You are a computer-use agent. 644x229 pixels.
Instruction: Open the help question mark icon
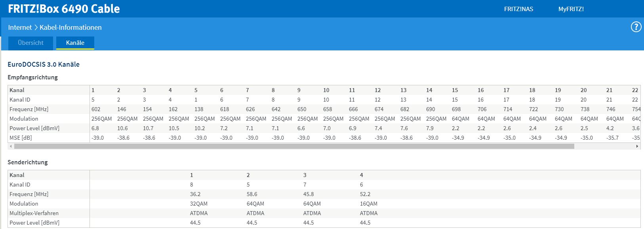[636, 27]
